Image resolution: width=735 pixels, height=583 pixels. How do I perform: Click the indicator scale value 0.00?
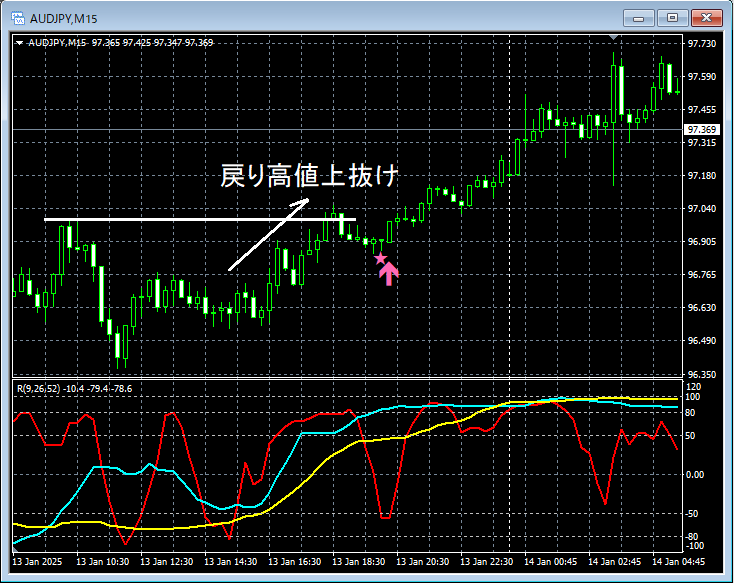(x=695, y=475)
